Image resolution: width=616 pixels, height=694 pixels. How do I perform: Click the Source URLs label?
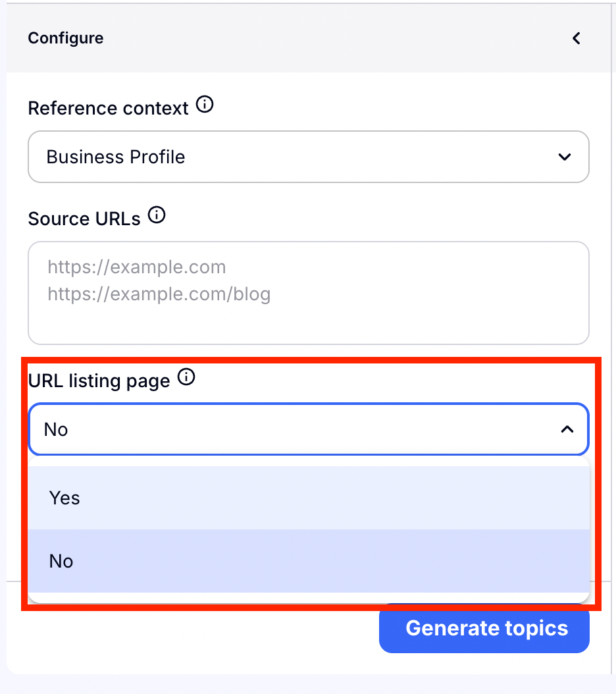(84, 219)
